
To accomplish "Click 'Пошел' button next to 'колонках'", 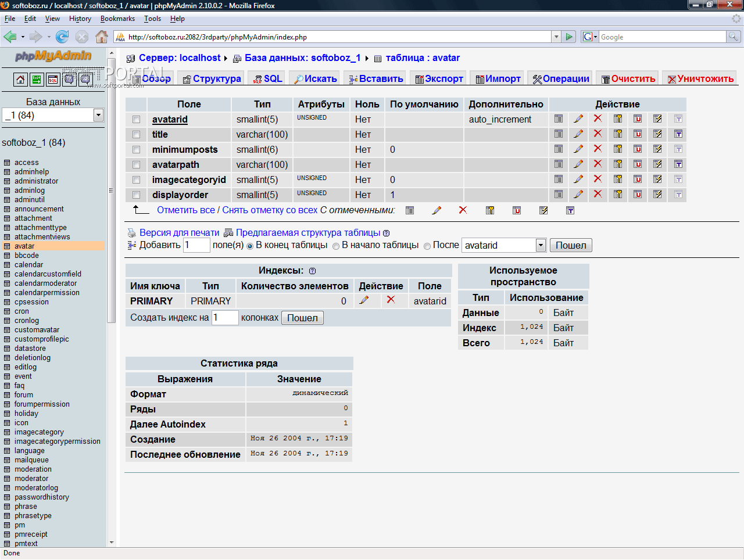I will pos(302,318).
